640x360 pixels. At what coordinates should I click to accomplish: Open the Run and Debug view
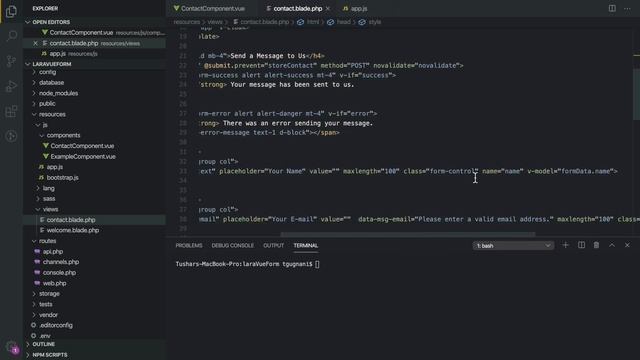[x=11, y=86]
